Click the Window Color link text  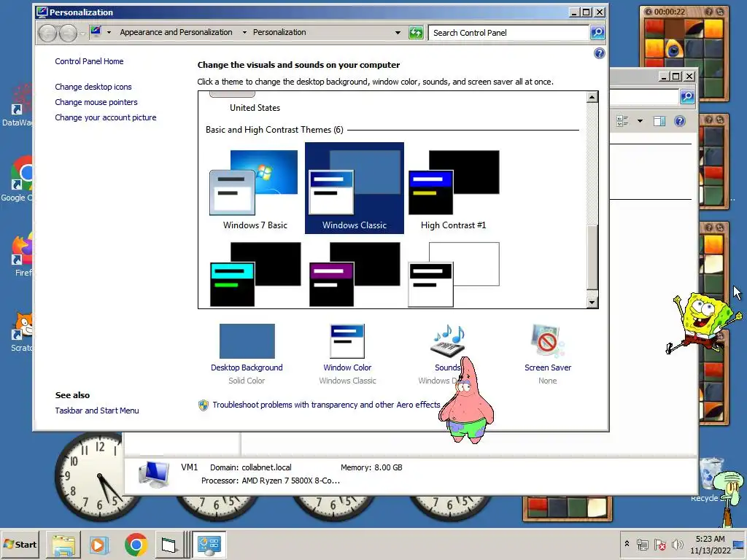(347, 367)
